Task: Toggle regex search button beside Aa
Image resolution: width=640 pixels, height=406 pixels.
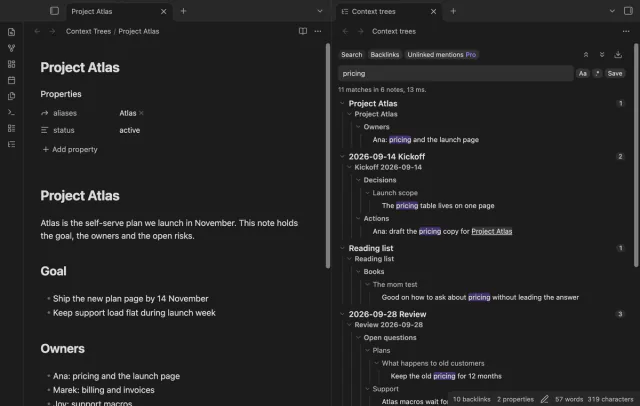Action: click(x=597, y=73)
